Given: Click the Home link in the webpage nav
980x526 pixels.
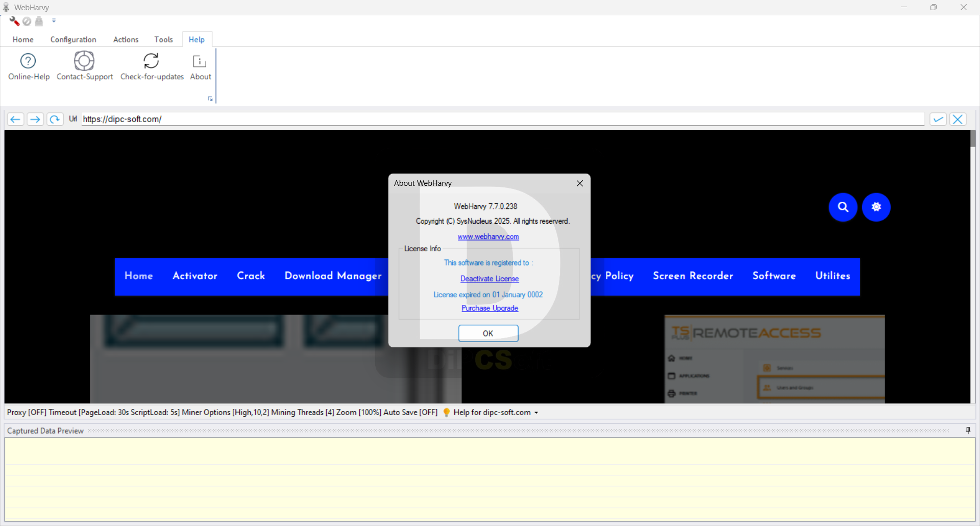Looking at the screenshot, I should pos(139,276).
